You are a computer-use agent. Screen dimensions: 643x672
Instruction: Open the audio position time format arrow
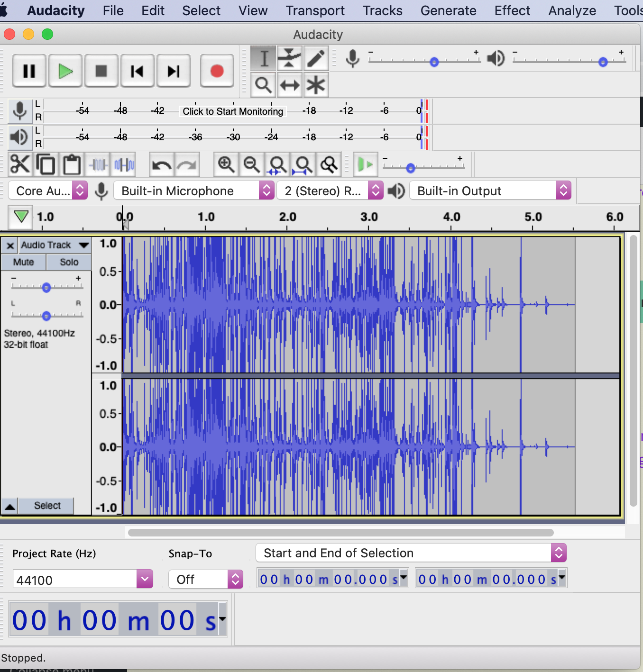(222, 618)
